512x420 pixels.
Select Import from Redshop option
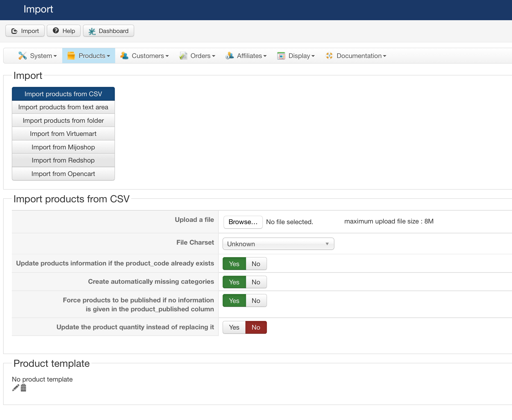[63, 160]
